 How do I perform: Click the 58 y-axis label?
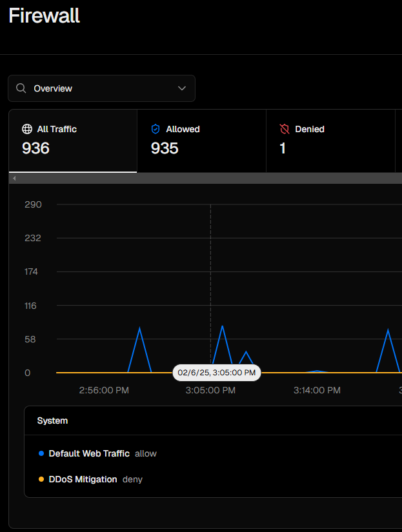30,339
